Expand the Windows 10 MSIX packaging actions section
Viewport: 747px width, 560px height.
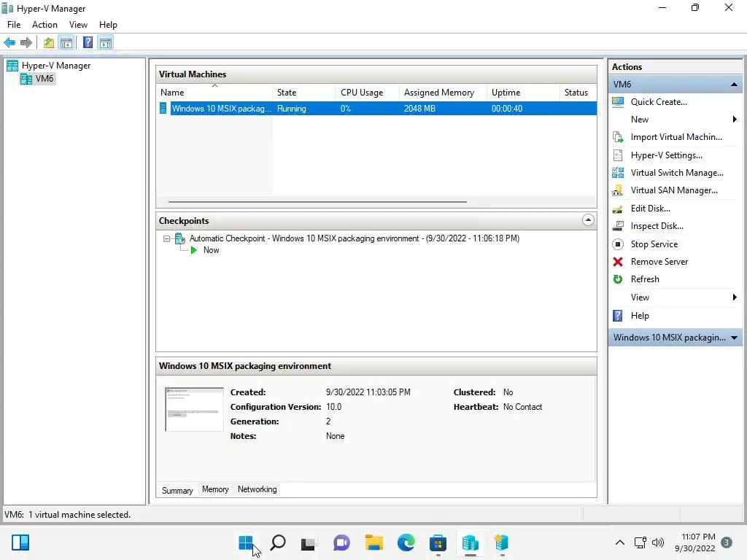coord(734,338)
